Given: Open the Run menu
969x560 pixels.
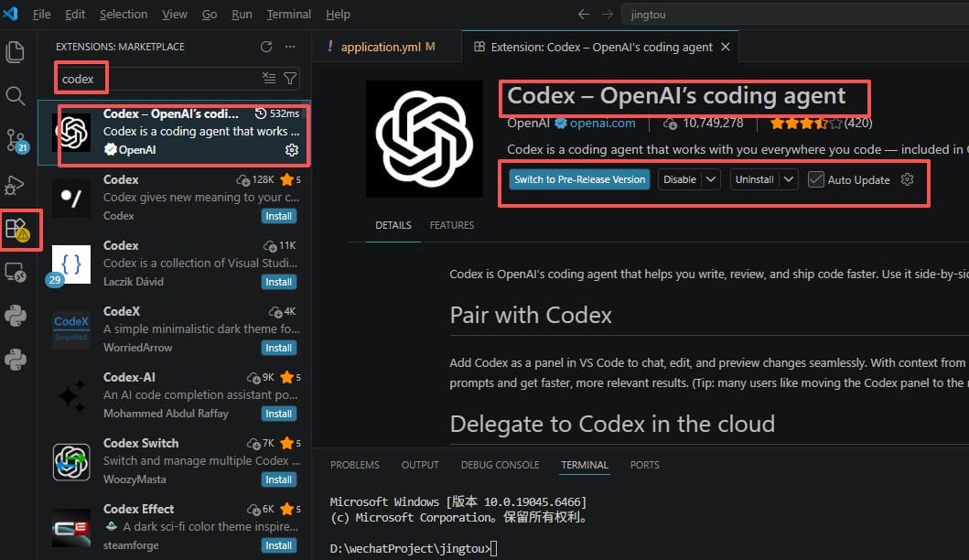Looking at the screenshot, I should (x=242, y=15).
